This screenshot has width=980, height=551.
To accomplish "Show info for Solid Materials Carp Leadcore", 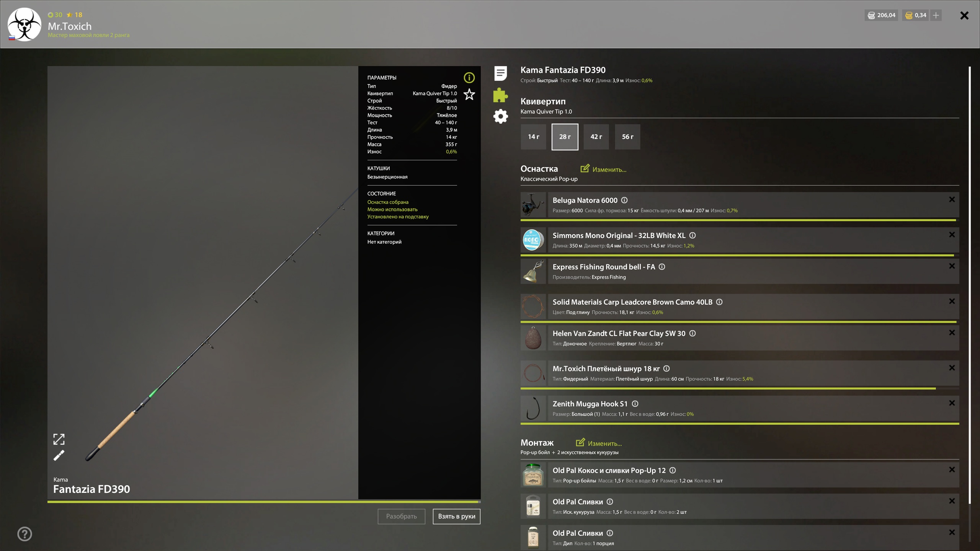I will point(719,302).
